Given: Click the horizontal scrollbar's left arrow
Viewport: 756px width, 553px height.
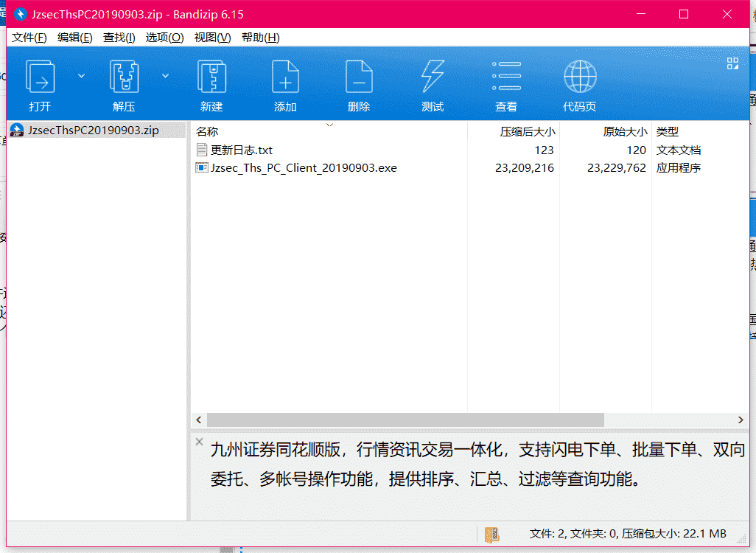Looking at the screenshot, I should [199, 420].
